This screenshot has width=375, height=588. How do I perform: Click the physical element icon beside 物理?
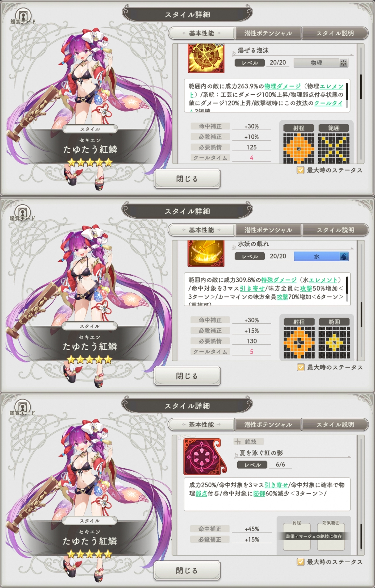tap(344, 63)
